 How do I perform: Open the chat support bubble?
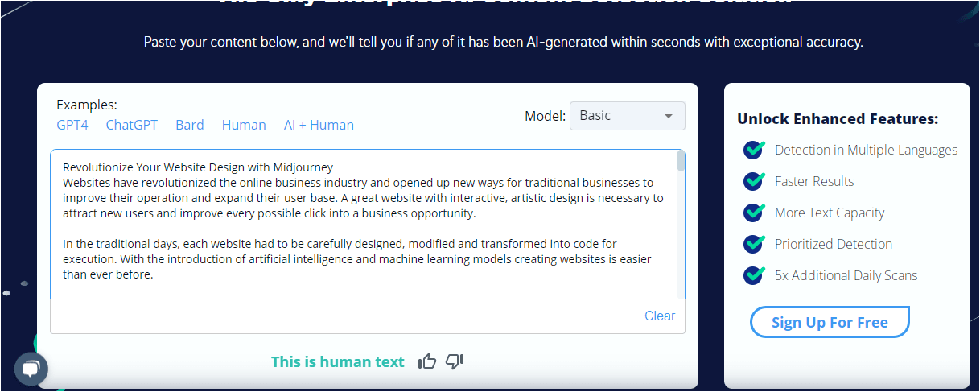tap(31, 369)
